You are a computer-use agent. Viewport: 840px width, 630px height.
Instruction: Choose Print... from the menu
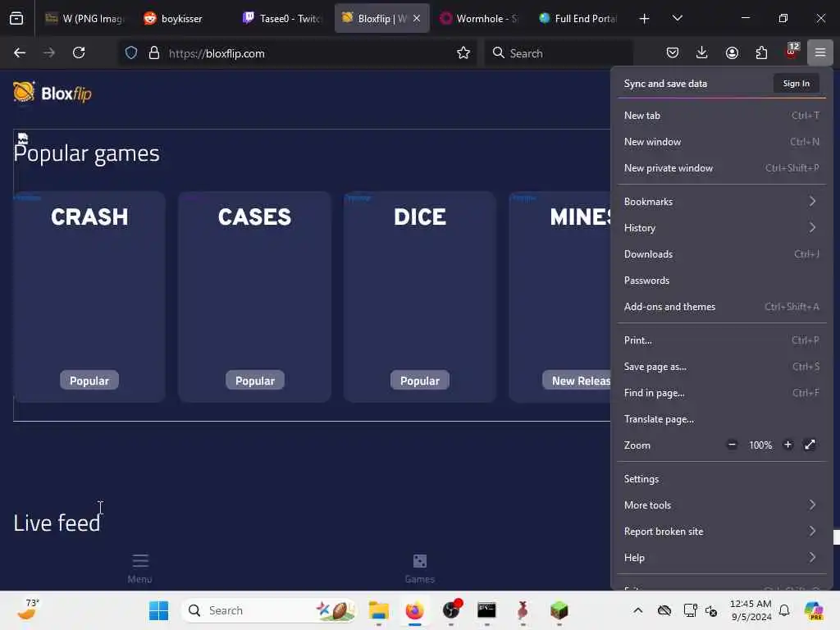click(x=722, y=340)
